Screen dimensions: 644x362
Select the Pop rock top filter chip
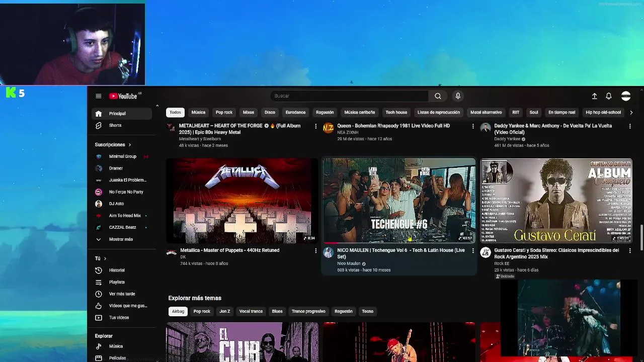click(224, 113)
